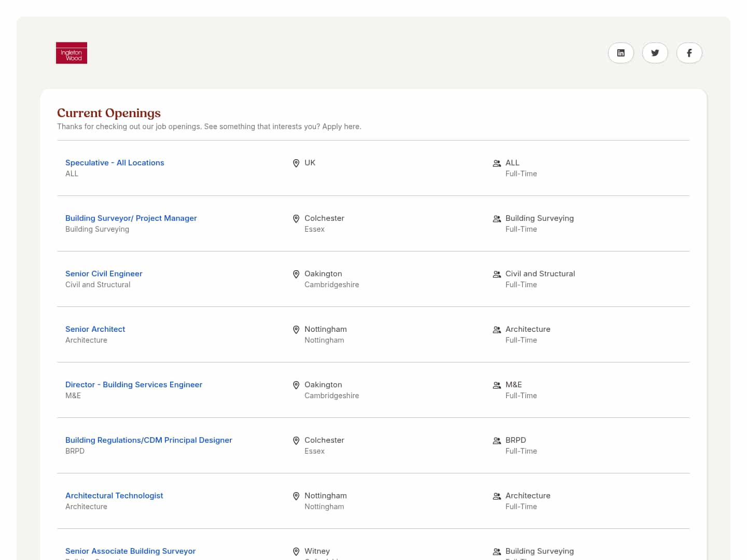Viewport: 747px width, 560px height.
Task: Click department icon beside M&E
Action: click(496, 385)
